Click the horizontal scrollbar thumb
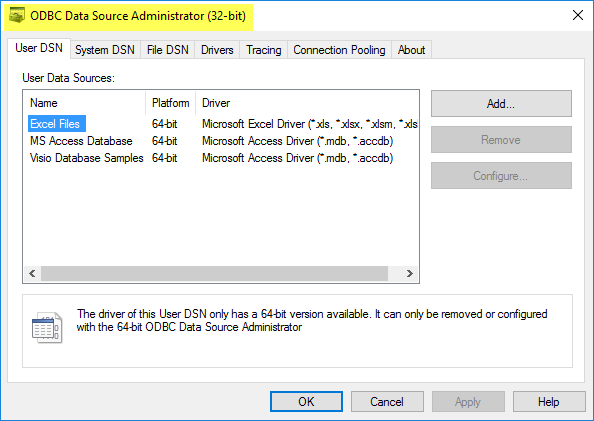Screen dimensions: 594x421 [214, 273]
